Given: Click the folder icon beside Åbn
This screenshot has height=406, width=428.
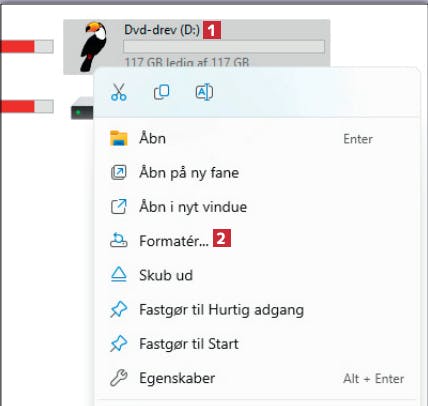Looking at the screenshot, I should tap(119, 138).
